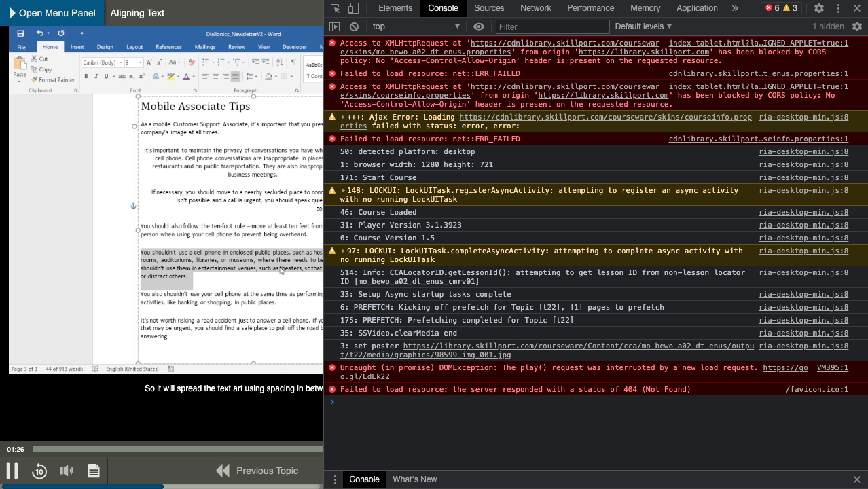Open DevTools settings gear in top bar
The width and height of the screenshot is (868, 489).
819,8
